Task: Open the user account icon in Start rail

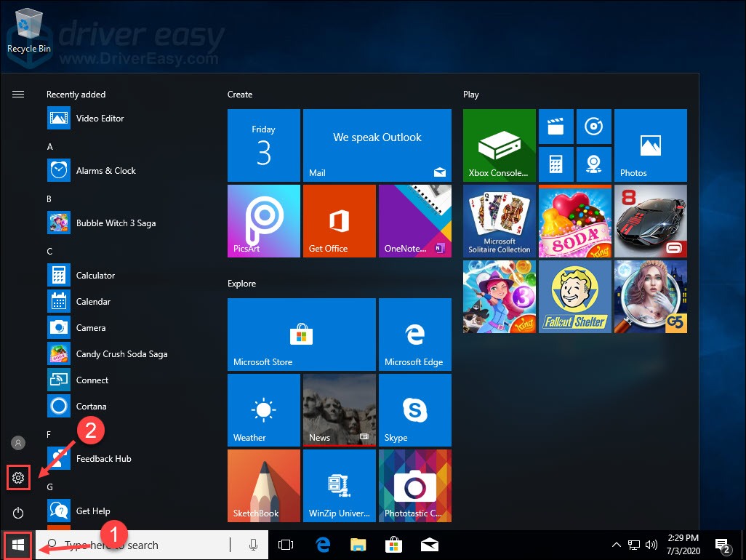Action: [18, 443]
